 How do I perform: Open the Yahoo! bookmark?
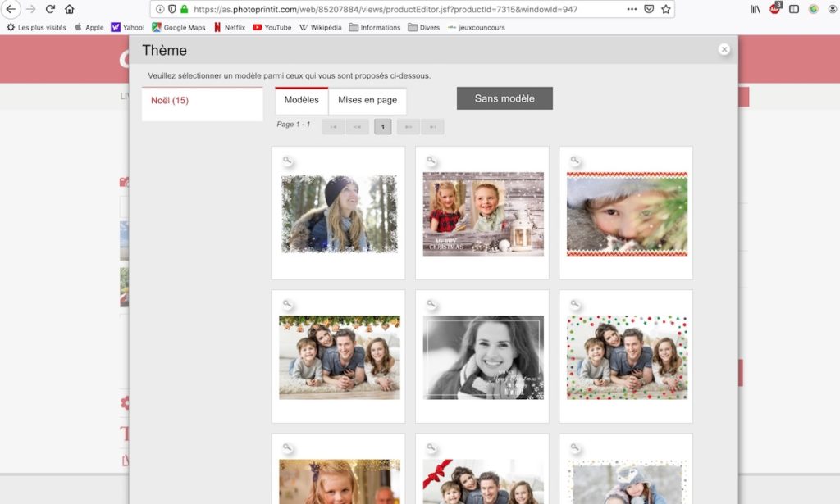127,27
